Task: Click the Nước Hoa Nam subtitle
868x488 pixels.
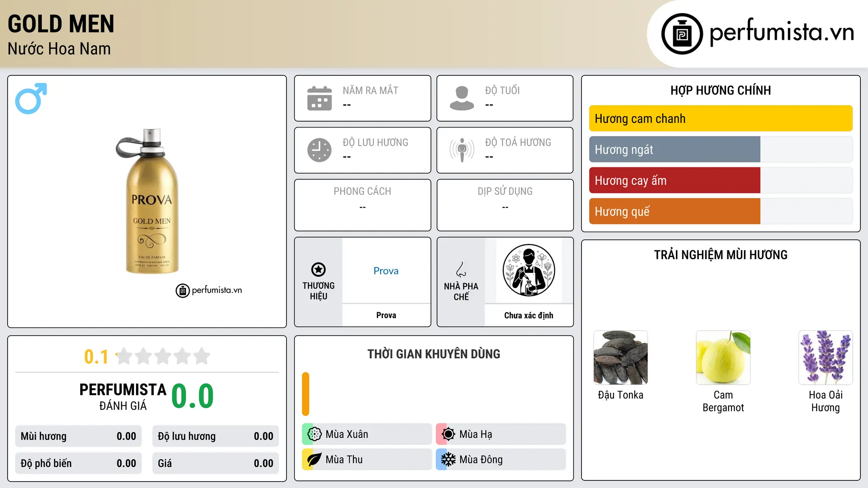Action: click(x=59, y=49)
